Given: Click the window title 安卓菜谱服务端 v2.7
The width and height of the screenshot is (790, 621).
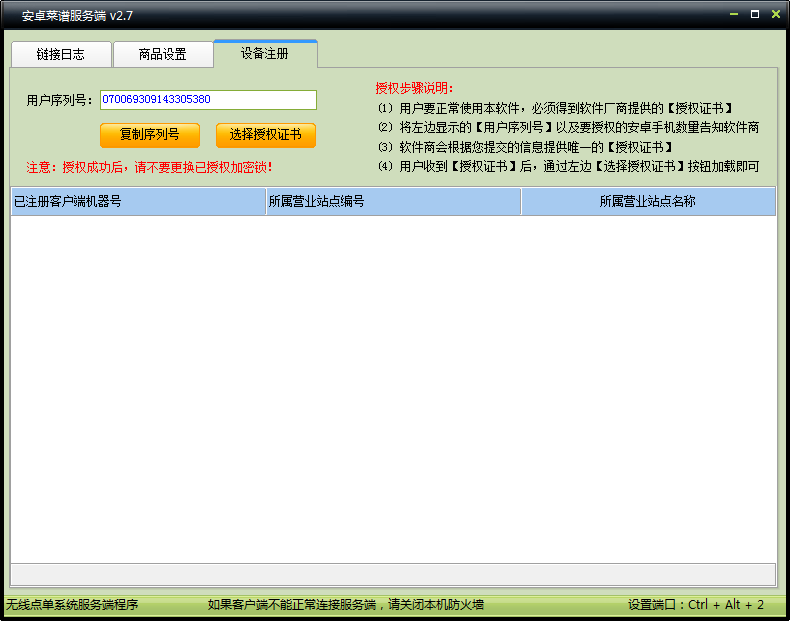Looking at the screenshot, I should (77, 16).
